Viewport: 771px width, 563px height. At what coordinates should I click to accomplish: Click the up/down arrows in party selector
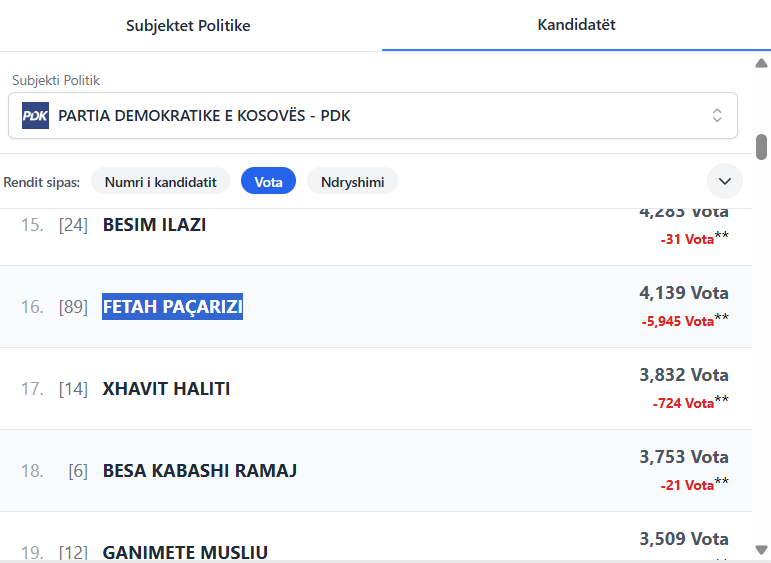(717, 115)
